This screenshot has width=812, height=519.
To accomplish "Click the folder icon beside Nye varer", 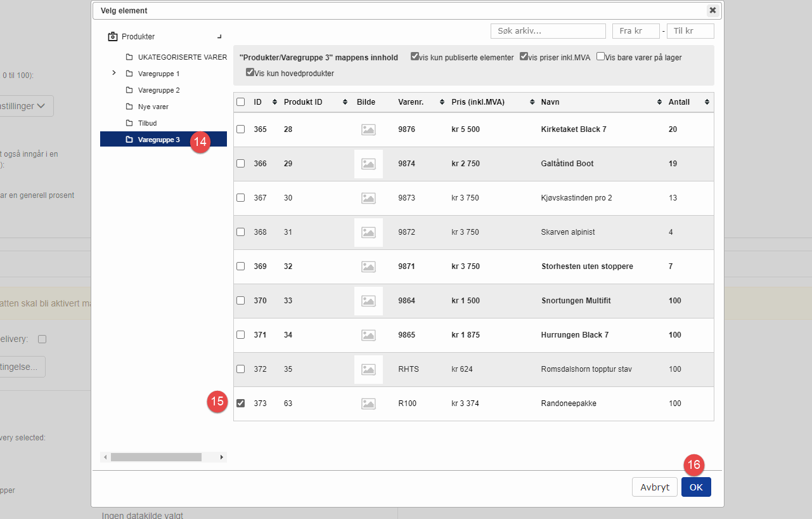I will 129,107.
